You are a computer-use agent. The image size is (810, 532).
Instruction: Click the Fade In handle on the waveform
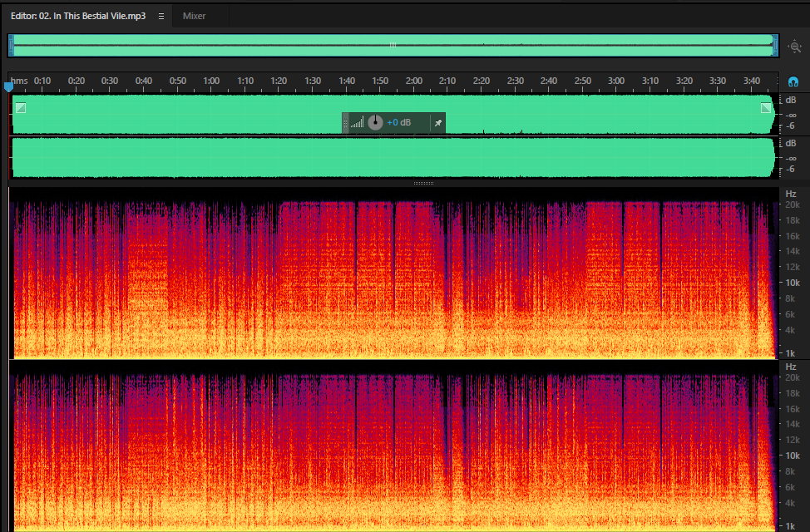point(21,107)
